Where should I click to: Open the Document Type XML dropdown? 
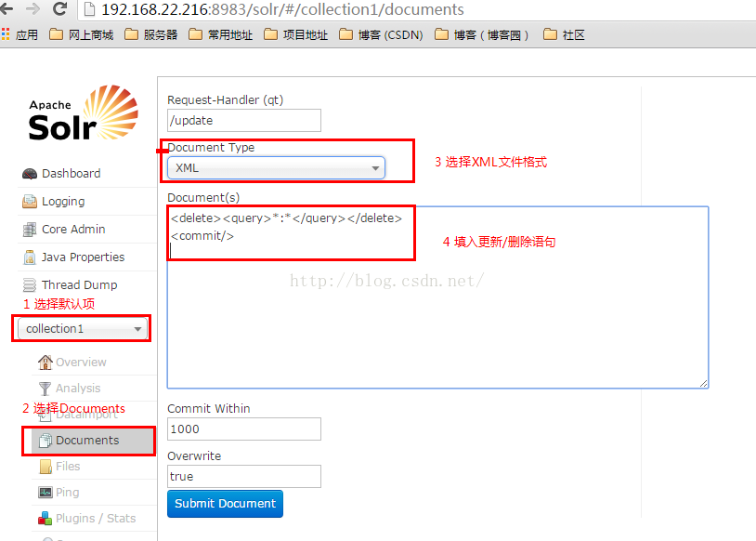tap(276, 168)
